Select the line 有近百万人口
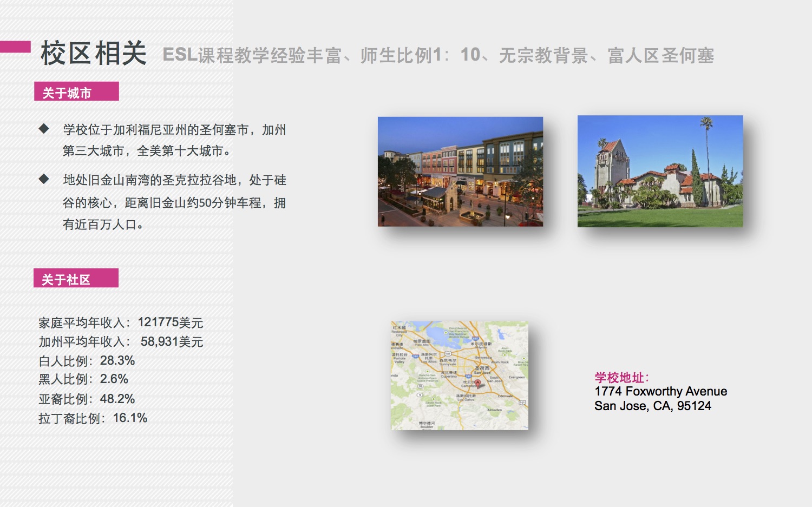Screen dimensions: 812x507 [103, 225]
